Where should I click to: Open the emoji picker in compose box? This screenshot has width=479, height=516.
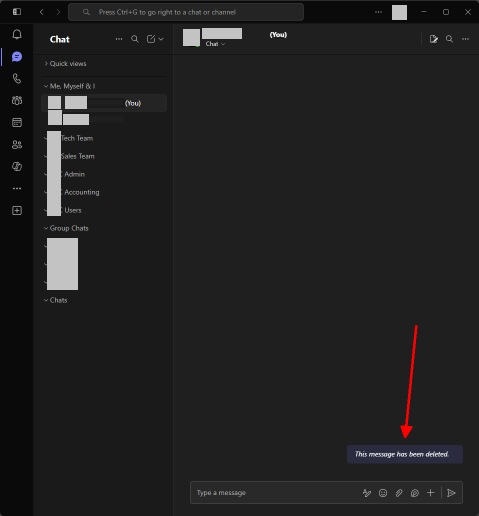click(x=383, y=493)
